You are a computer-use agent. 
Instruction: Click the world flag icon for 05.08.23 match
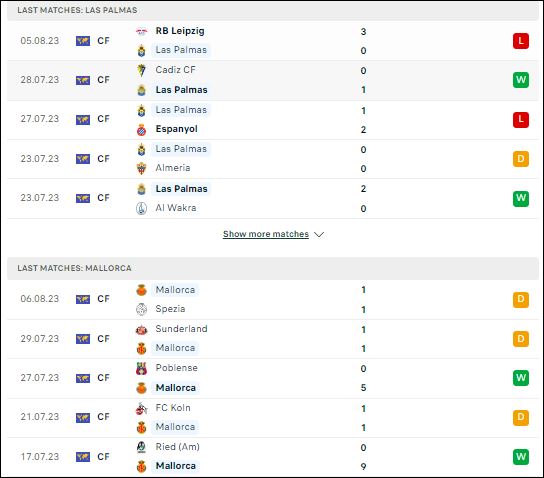tap(83, 41)
